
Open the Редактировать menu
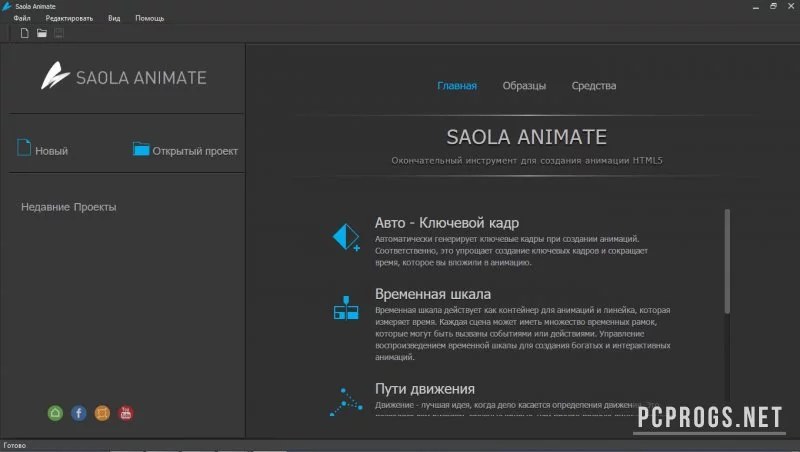(x=69, y=18)
